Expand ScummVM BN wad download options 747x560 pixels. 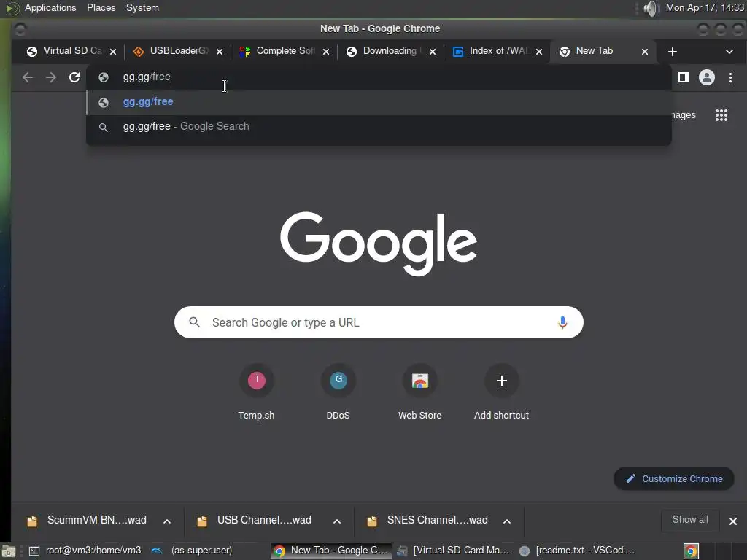(167, 521)
